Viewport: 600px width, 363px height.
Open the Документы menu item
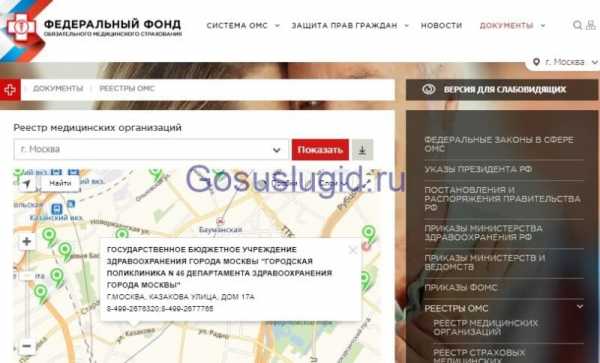point(512,26)
